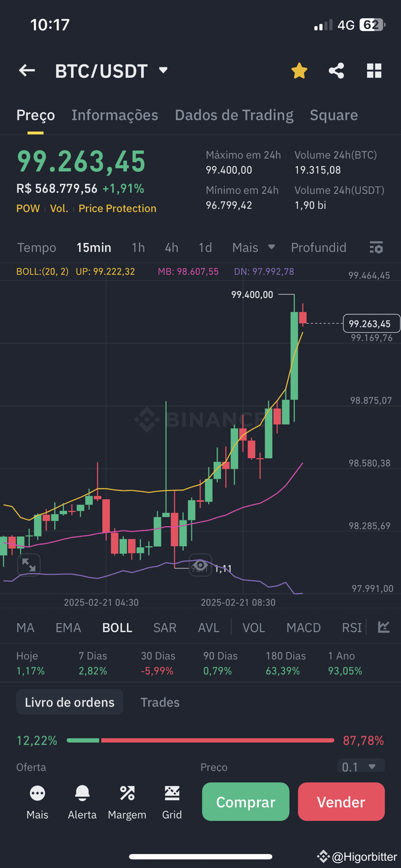Select the 4h chart interval
Screen dimensions: 401x868
pos(172,247)
